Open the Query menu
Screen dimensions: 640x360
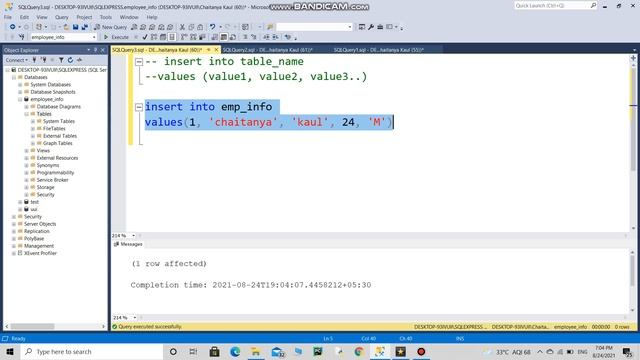point(62,17)
